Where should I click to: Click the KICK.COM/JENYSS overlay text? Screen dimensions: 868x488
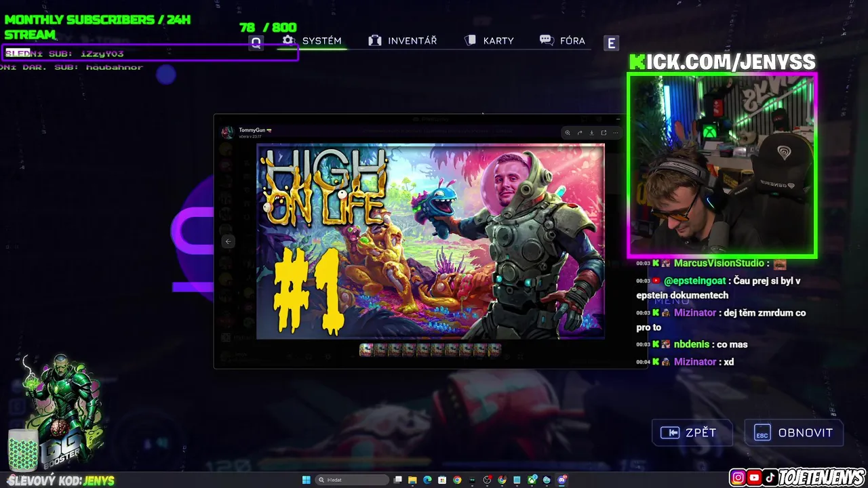(722, 62)
